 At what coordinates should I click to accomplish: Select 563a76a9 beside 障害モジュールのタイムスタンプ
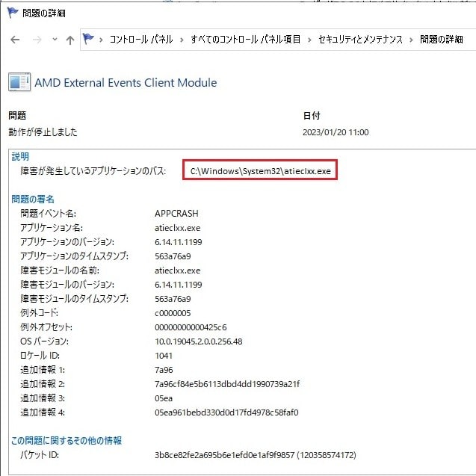[173, 299]
